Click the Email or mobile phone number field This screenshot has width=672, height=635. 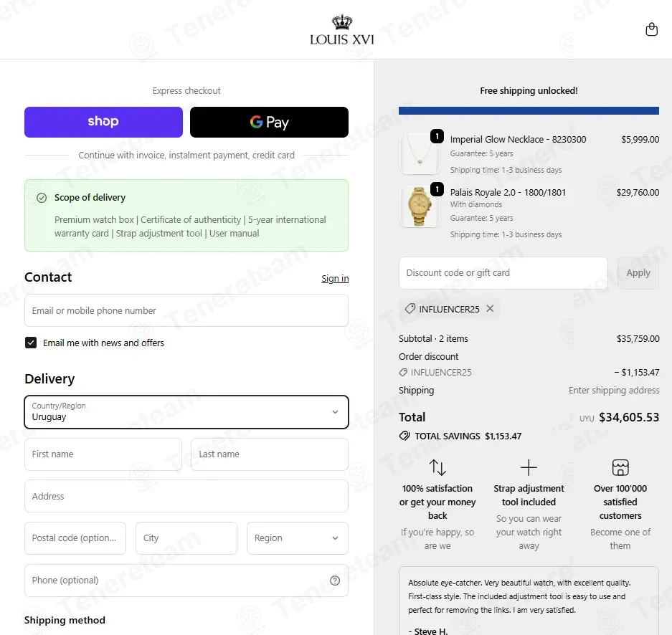click(186, 310)
